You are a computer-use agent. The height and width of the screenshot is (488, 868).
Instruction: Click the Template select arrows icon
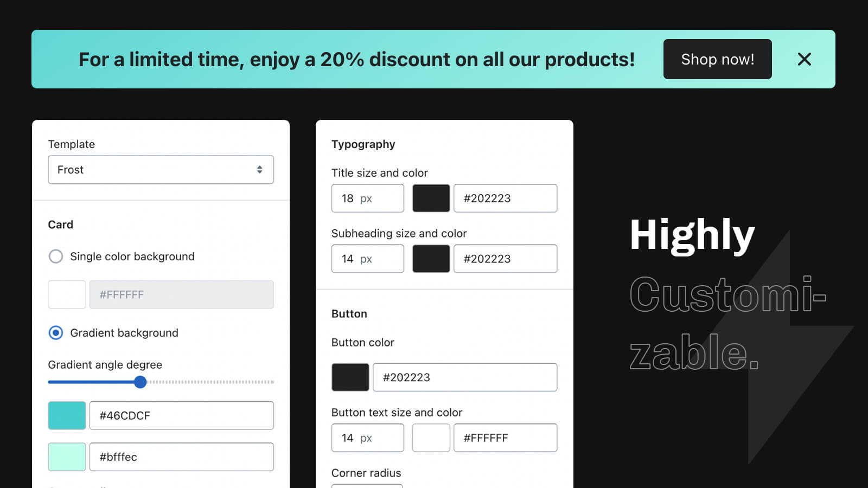tap(260, 170)
